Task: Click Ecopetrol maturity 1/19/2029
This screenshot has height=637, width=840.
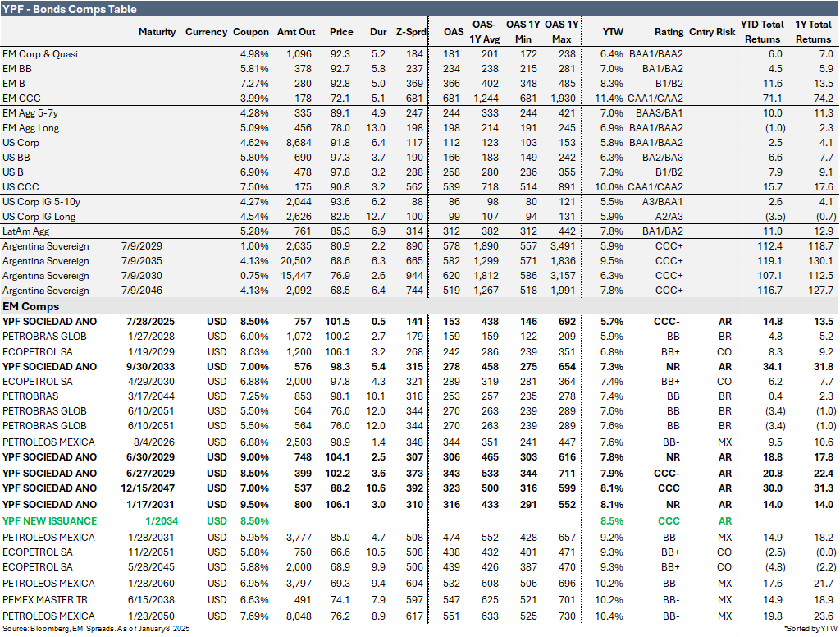Action: point(152,351)
